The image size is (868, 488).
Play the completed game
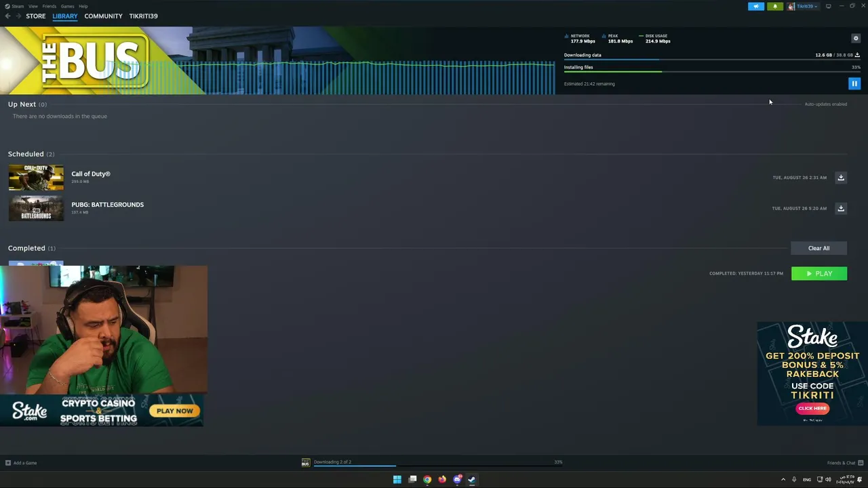coord(819,273)
